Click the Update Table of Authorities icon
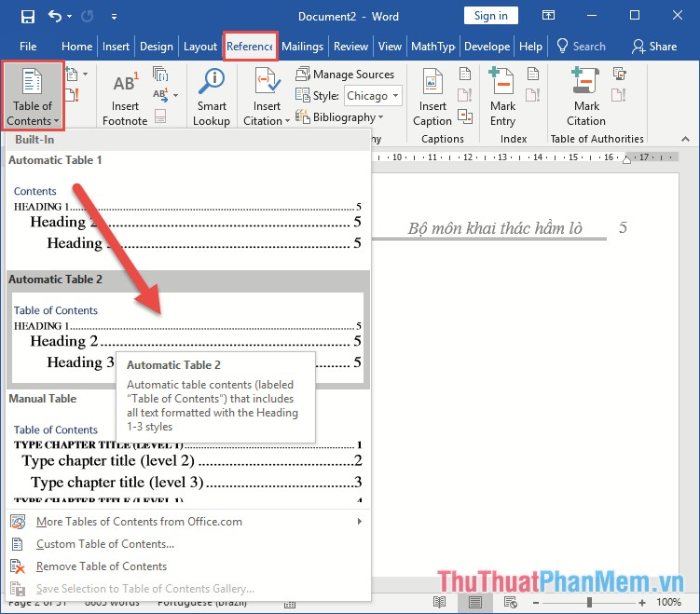The height and width of the screenshot is (614, 700). coord(619,95)
